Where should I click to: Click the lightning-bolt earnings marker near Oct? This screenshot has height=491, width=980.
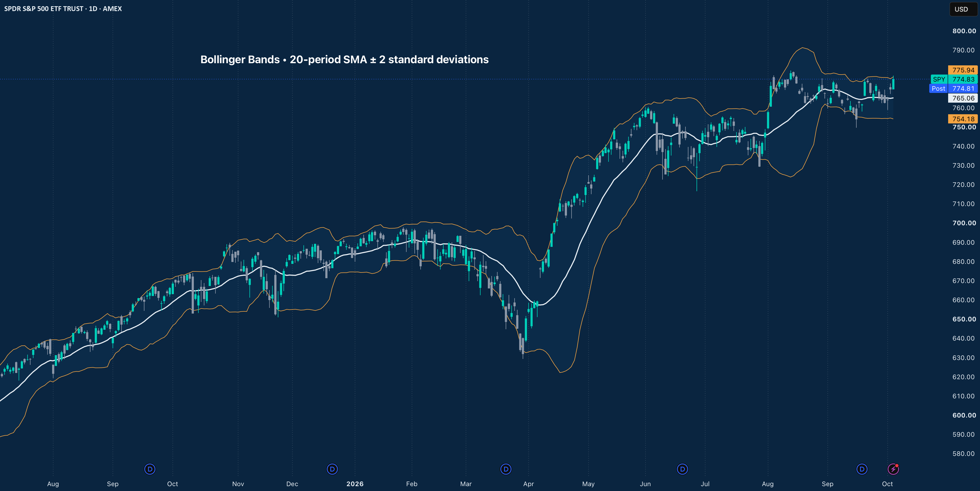[893, 469]
